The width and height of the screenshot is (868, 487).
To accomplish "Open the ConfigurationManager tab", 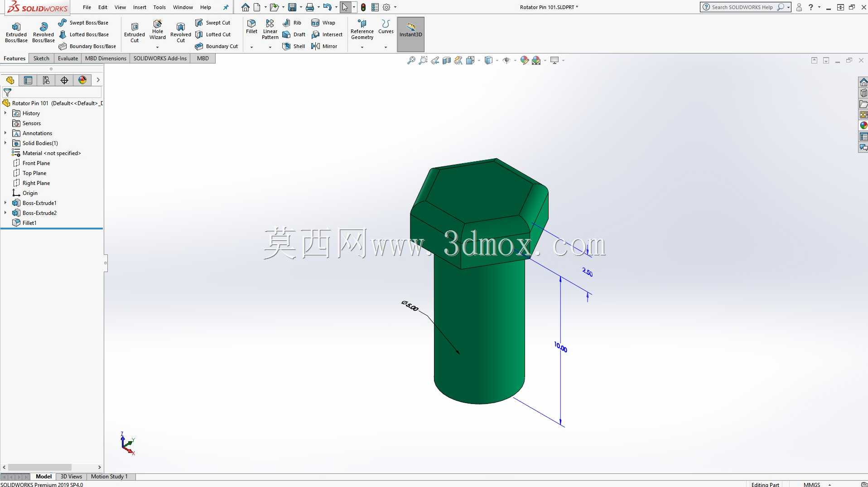I will pyautogui.click(x=46, y=80).
